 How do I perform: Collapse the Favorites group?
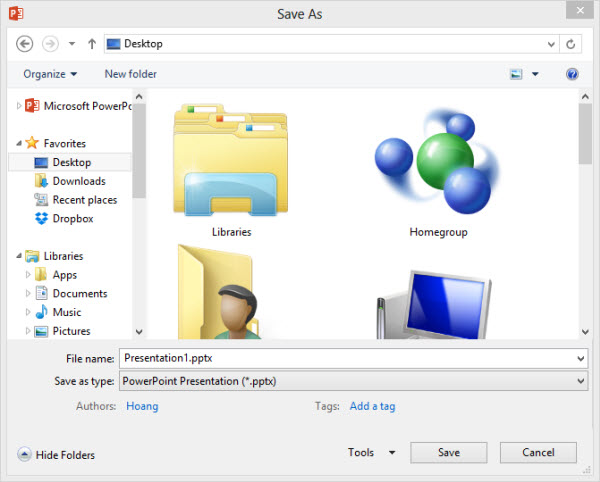(x=17, y=143)
